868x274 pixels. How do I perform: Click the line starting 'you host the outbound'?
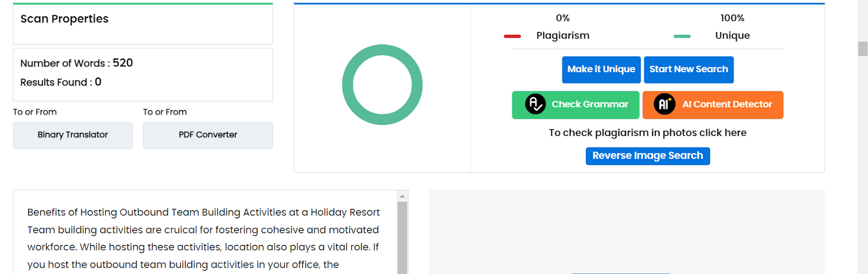point(183,265)
